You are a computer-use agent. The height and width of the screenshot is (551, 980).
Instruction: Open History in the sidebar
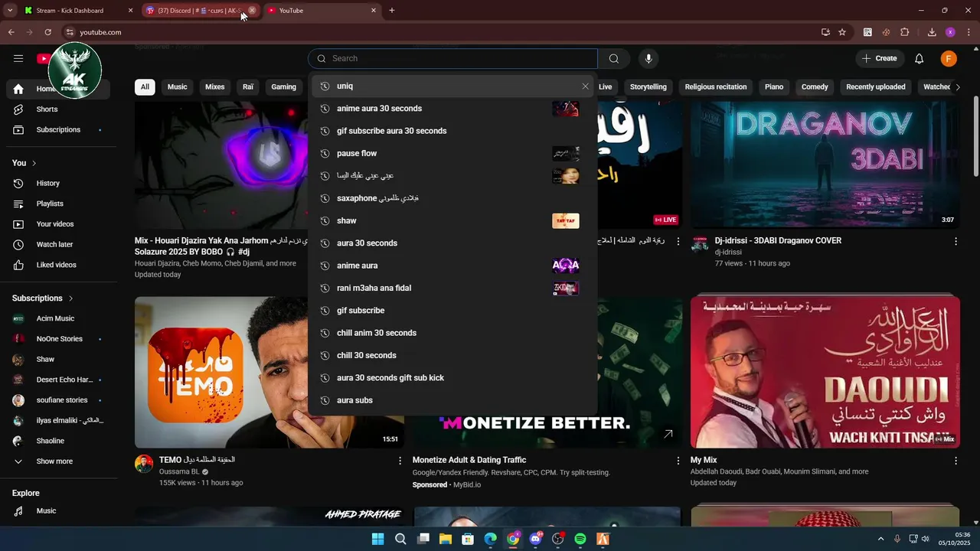coord(59,184)
